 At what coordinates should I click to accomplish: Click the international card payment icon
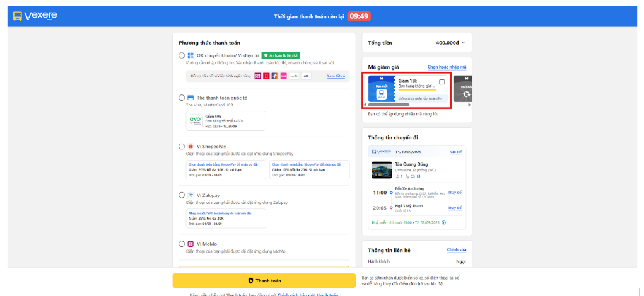190,98
